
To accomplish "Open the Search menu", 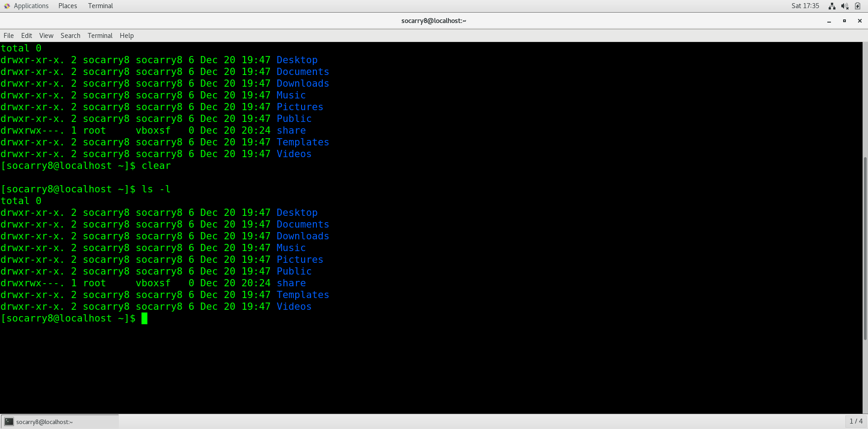I will [71, 36].
